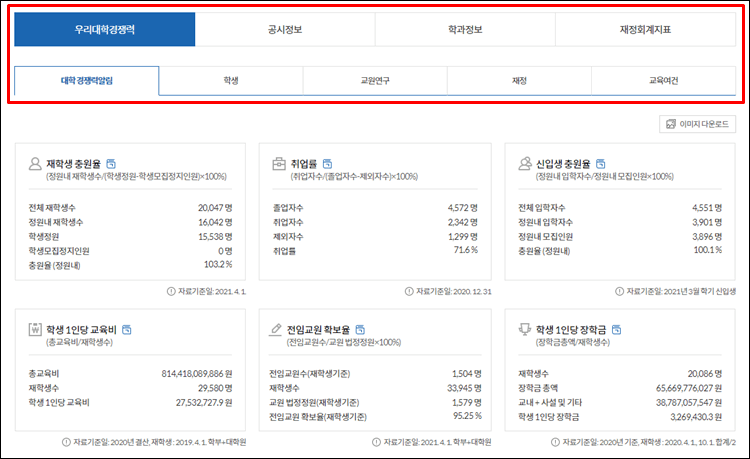Select the value 38,787,057,547 원

click(689, 403)
